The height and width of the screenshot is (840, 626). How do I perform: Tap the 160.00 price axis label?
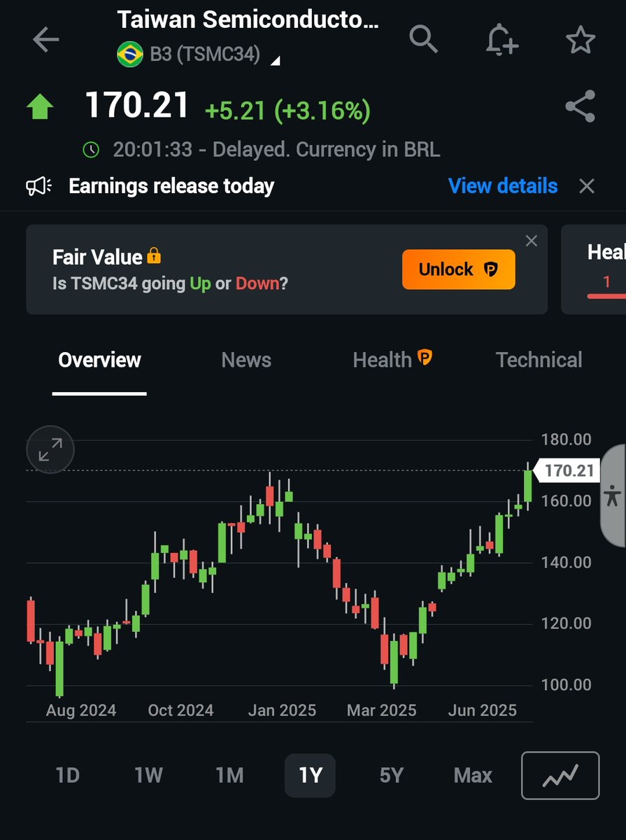click(x=567, y=500)
